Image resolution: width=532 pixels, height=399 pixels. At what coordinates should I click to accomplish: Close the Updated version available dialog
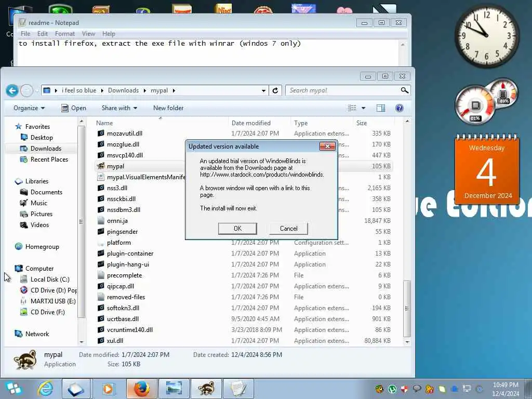pyautogui.click(x=327, y=146)
